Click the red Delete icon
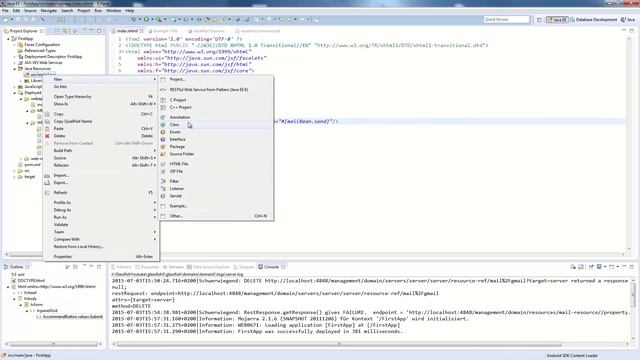Viewport: 640px width, 360px height. point(47,136)
